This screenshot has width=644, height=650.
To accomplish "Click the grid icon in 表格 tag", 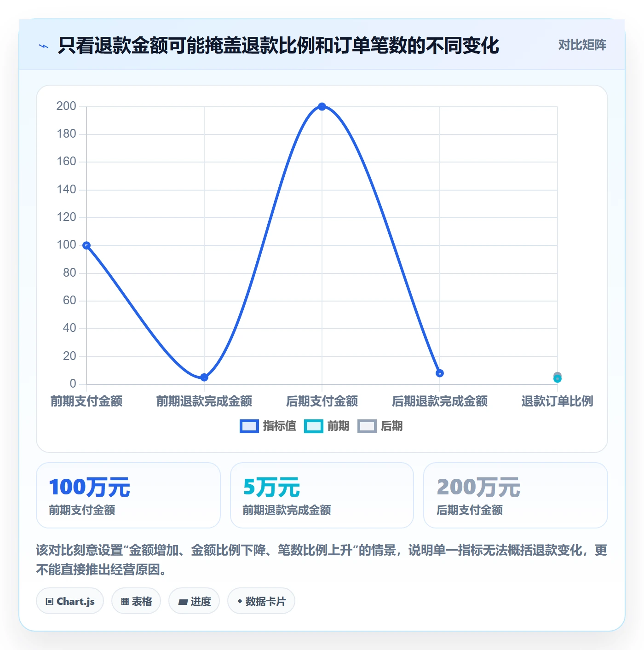I will (x=125, y=601).
